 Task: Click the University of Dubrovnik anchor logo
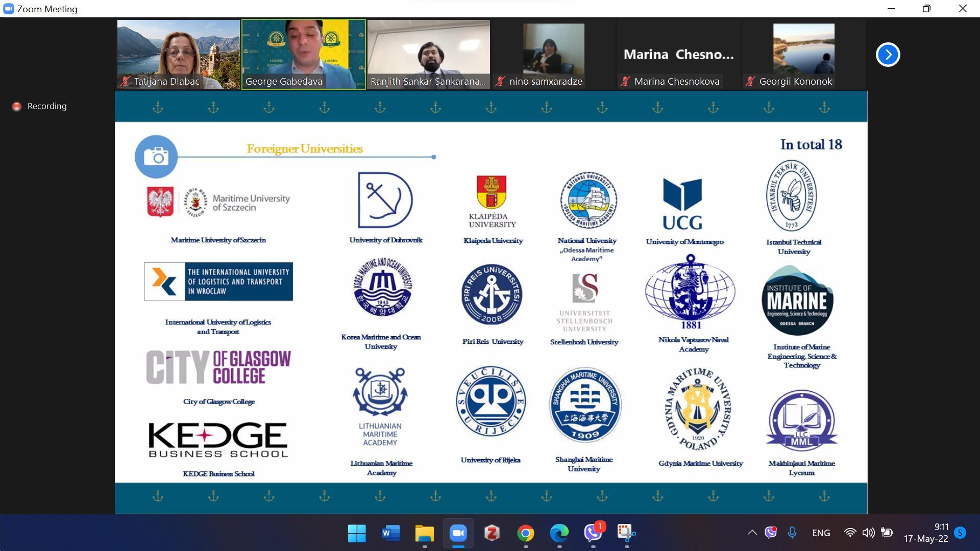pyautogui.click(x=385, y=199)
